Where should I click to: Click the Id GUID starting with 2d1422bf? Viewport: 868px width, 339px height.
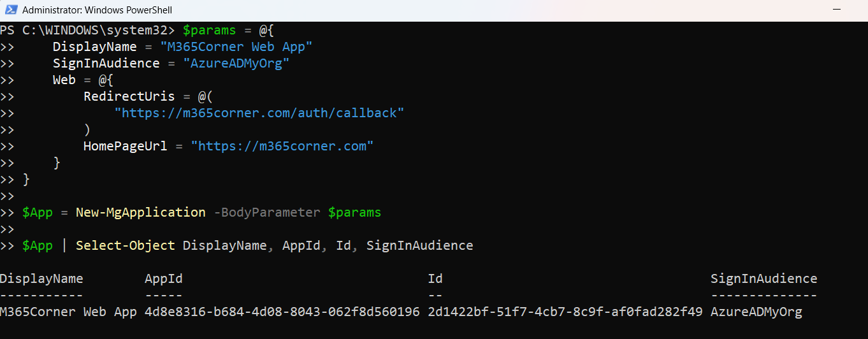pos(565,312)
